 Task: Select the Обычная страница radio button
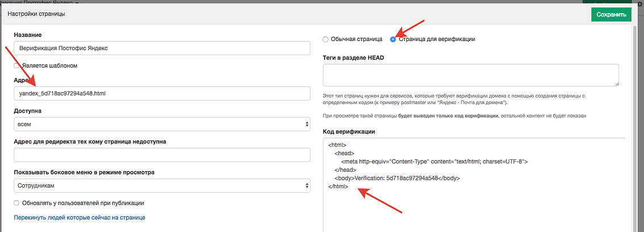(x=326, y=39)
